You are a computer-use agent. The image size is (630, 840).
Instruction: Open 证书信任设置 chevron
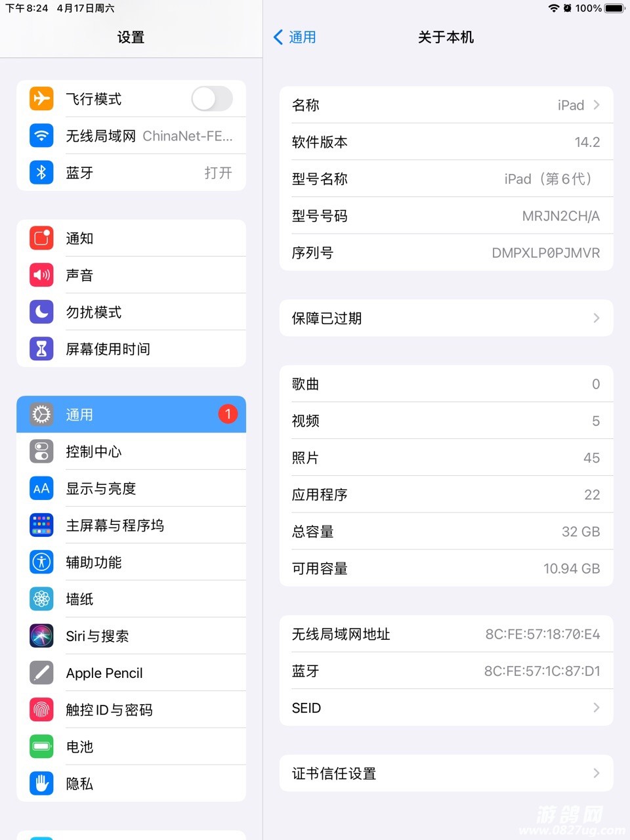[x=596, y=773]
